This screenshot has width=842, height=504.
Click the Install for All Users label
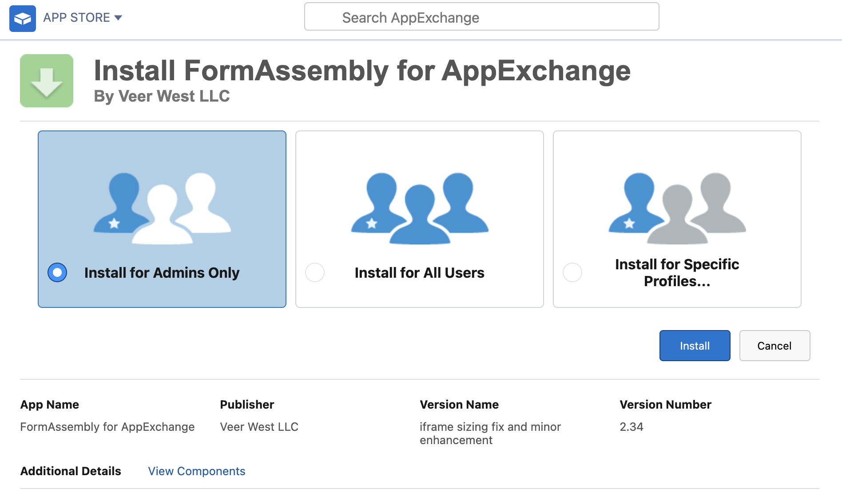[x=419, y=273]
